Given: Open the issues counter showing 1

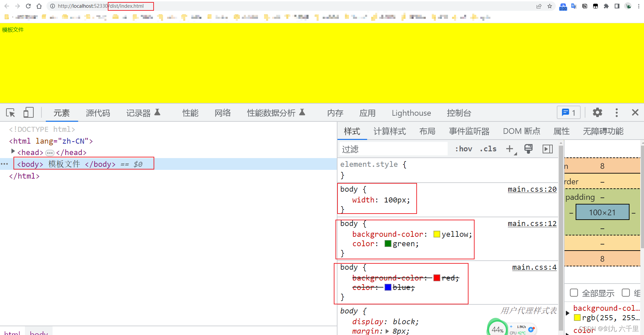Looking at the screenshot, I should coord(569,113).
